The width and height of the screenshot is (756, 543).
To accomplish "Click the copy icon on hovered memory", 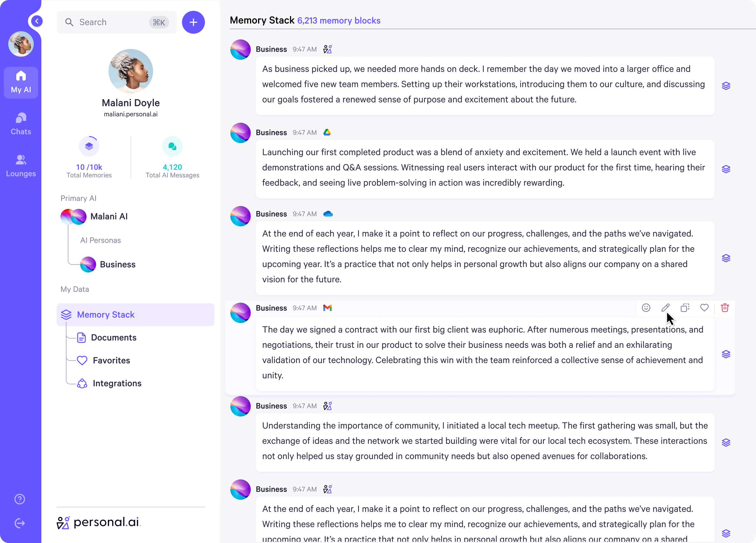I will coord(685,308).
